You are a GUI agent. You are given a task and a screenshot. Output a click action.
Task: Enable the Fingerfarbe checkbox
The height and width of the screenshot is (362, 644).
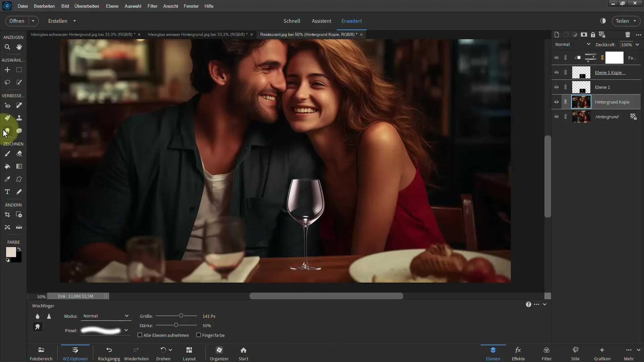199,335
